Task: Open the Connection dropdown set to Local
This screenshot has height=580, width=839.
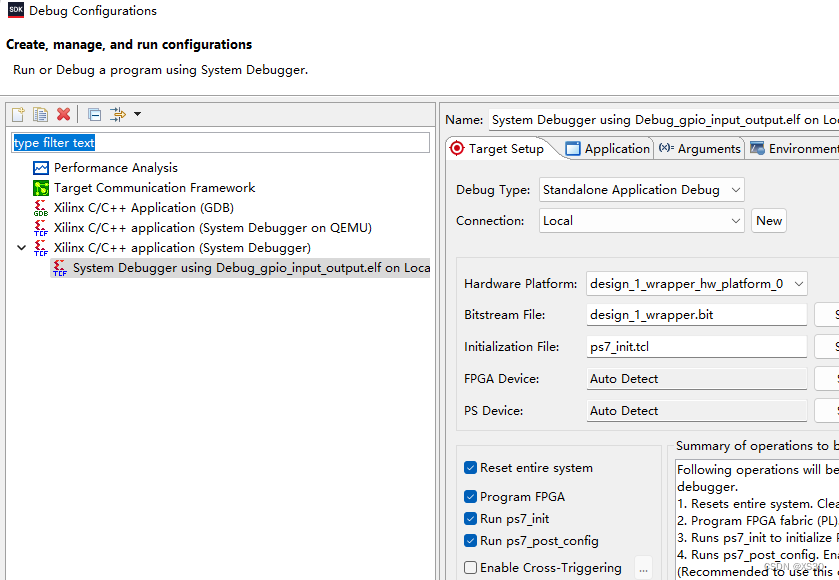Action: [641, 221]
